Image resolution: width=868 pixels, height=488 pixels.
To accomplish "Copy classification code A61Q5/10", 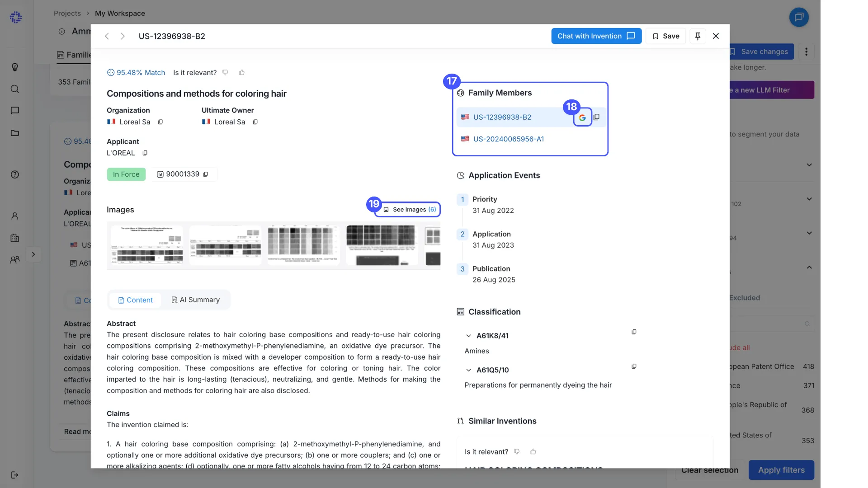I will click(x=634, y=366).
